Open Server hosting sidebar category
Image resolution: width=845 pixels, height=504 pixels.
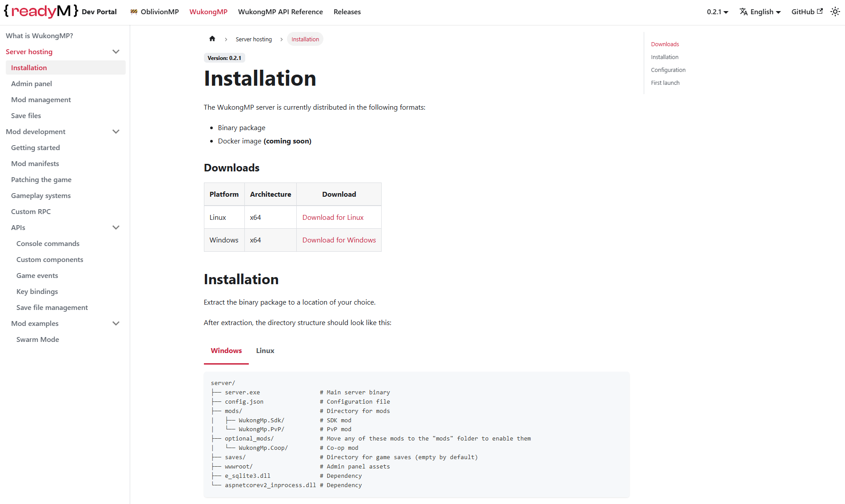click(29, 52)
